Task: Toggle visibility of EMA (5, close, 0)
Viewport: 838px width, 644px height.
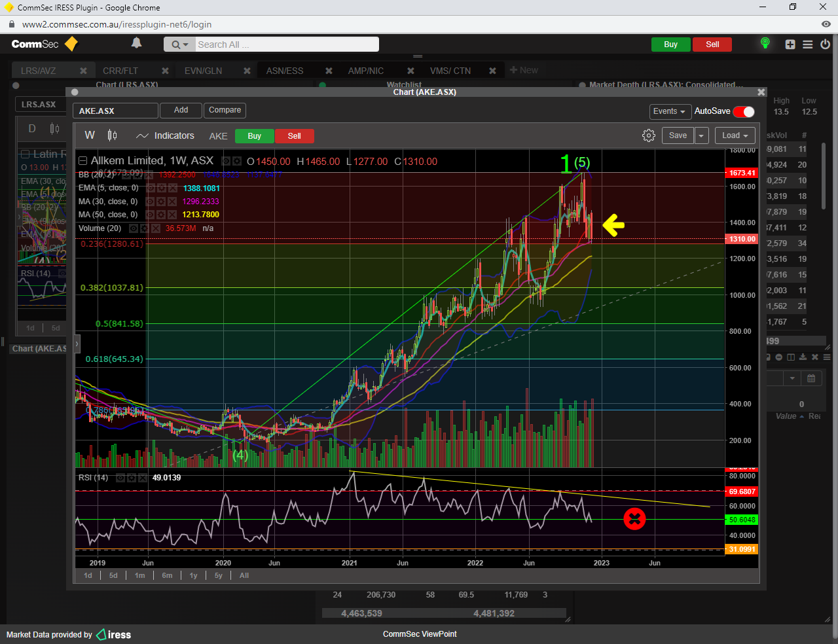Action: [x=150, y=188]
